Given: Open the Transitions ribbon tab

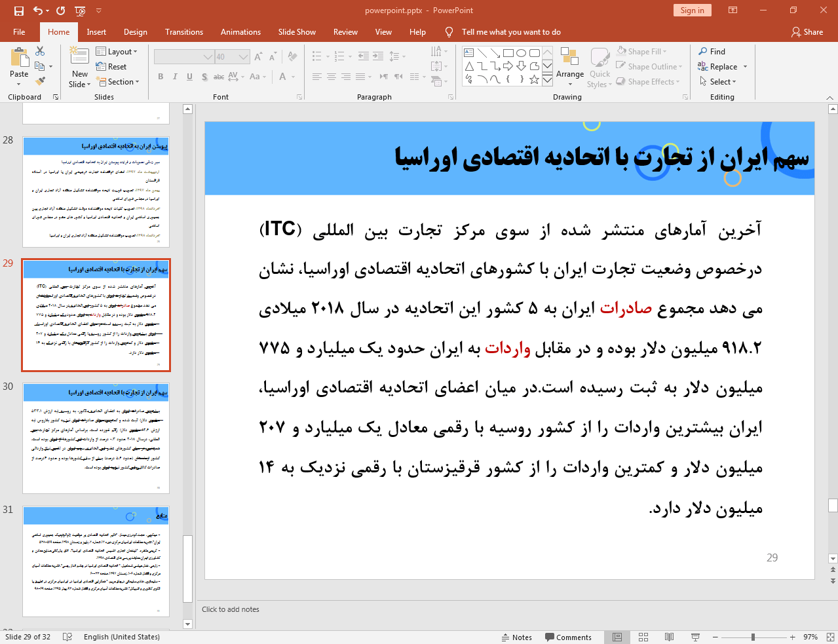Looking at the screenshot, I should point(183,32).
